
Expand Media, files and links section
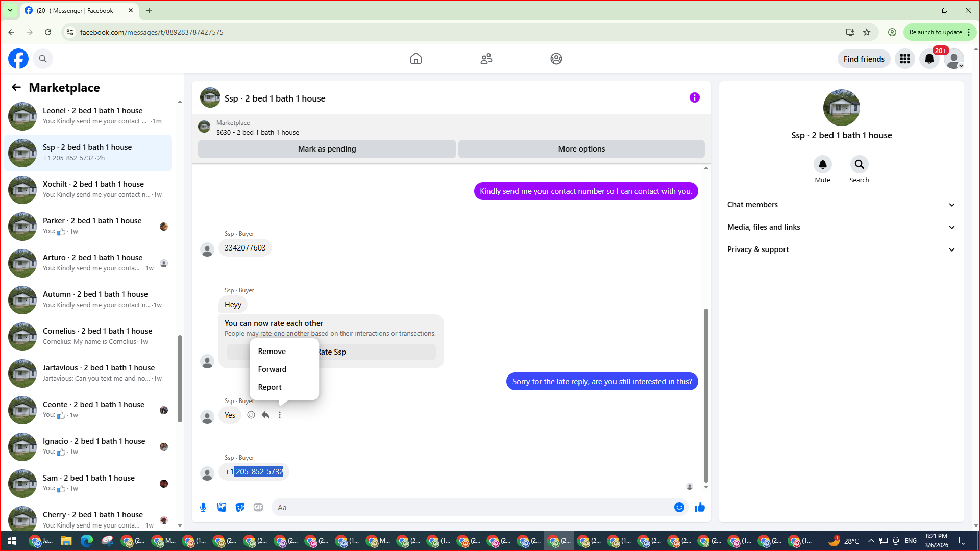tap(841, 227)
